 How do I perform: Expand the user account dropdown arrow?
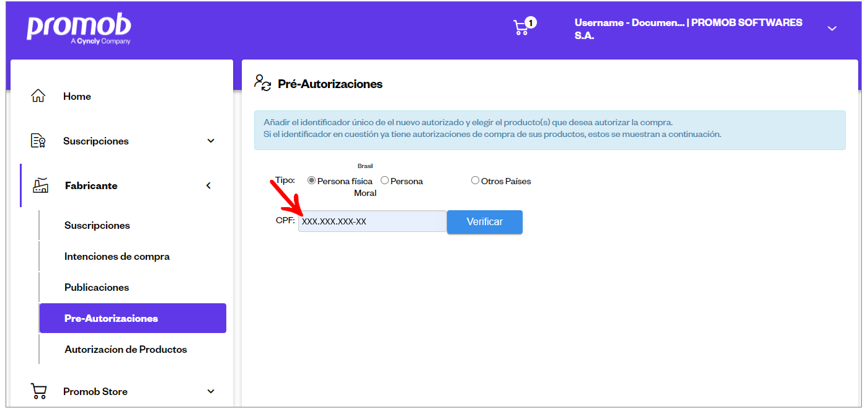click(x=832, y=29)
